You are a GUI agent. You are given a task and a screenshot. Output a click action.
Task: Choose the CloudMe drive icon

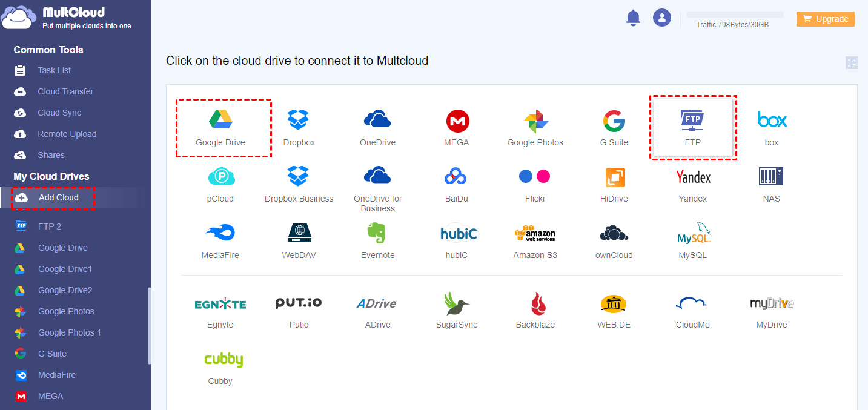coord(692,303)
